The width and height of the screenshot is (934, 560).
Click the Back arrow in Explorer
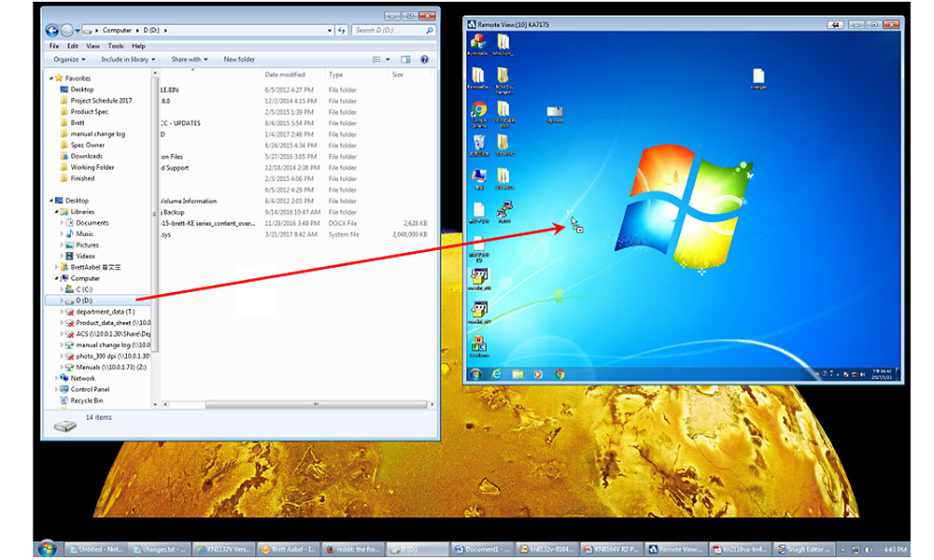[x=52, y=31]
